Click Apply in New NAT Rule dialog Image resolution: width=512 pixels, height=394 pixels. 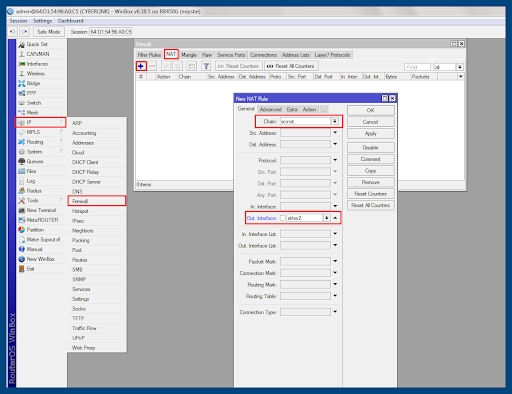pos(371,133)
